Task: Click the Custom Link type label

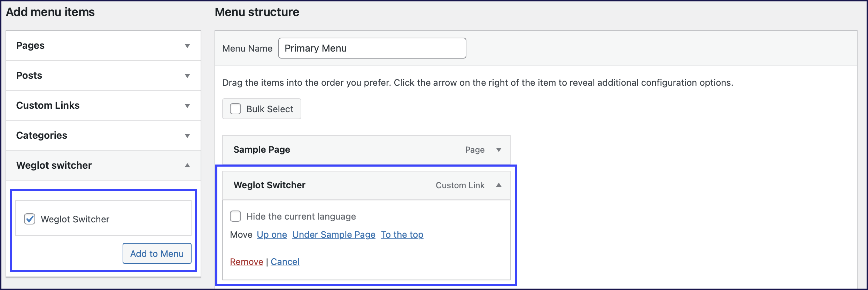Action: 460,185
